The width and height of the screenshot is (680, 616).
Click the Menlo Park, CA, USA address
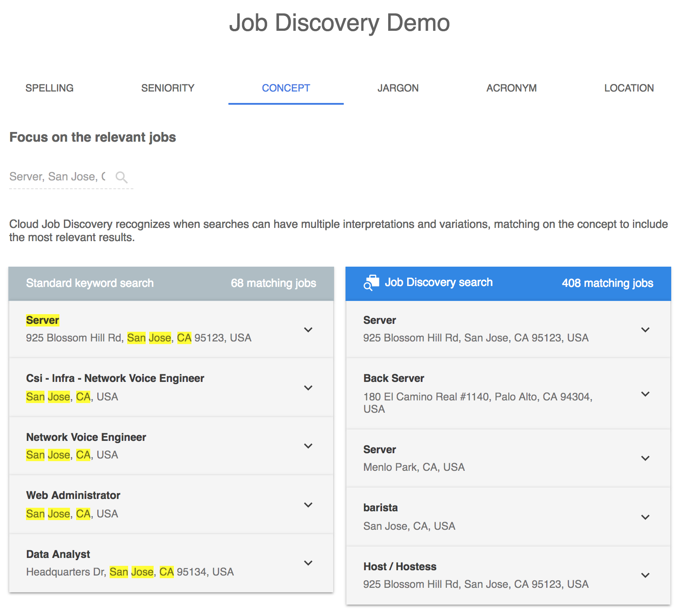[414, 467]
